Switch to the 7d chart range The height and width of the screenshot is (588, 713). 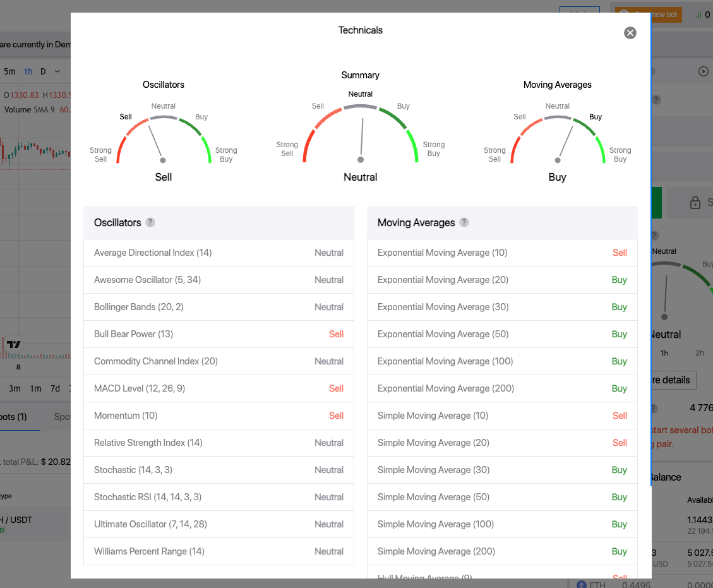click(56, 388)
